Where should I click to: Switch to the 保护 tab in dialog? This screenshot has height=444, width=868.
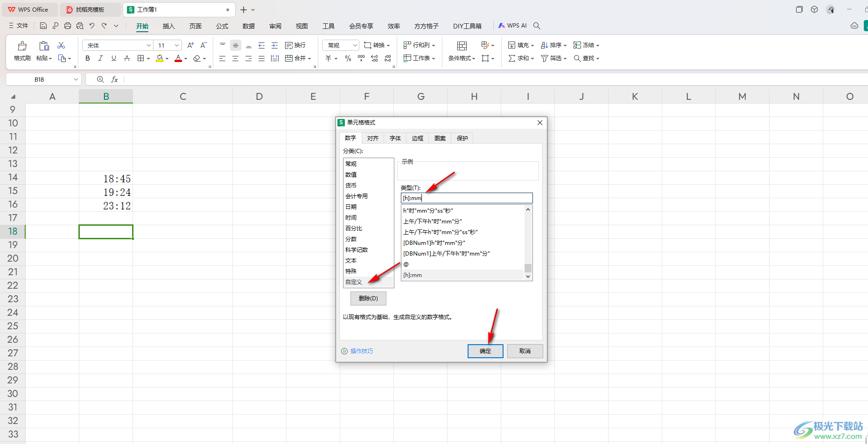(x=462, y=138)
